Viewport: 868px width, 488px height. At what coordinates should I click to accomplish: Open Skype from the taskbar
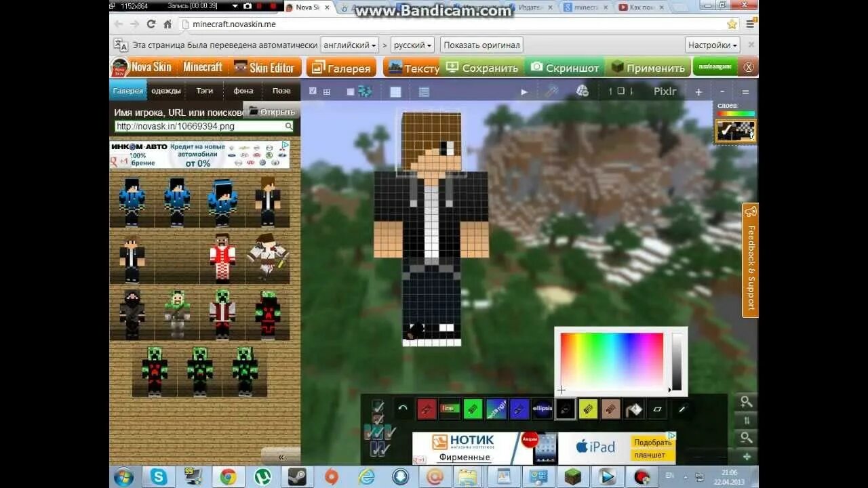[x=158, y=476]
